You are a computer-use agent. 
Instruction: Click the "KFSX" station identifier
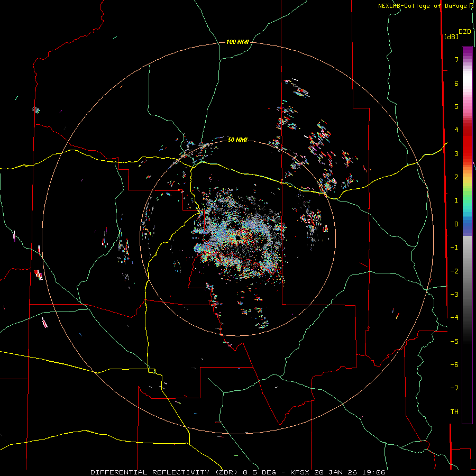coord(300,472)
